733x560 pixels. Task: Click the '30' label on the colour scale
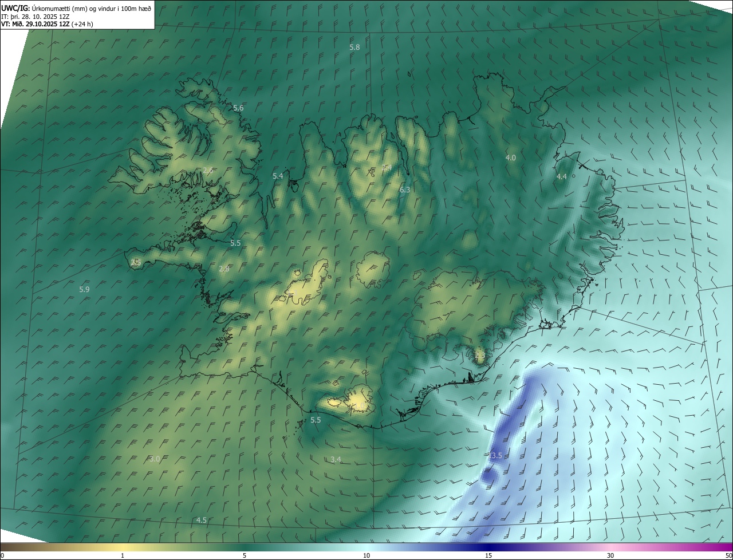(x=610, y=555)
